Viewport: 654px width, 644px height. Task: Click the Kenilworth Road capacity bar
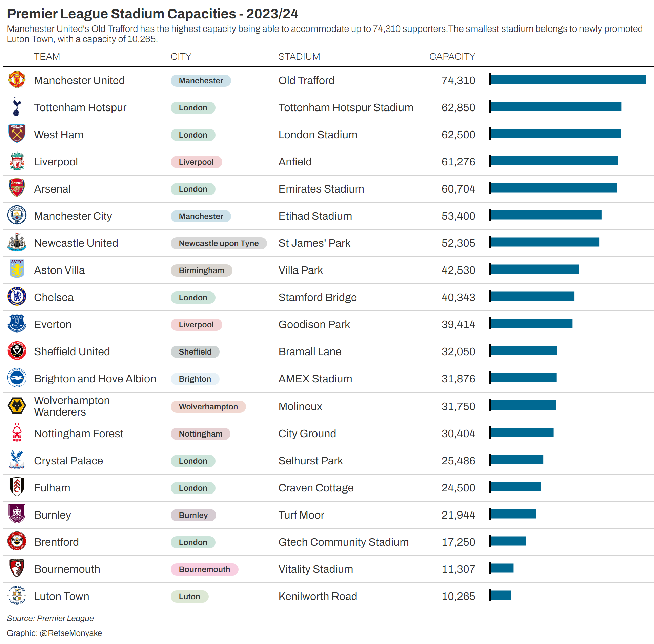500,596
